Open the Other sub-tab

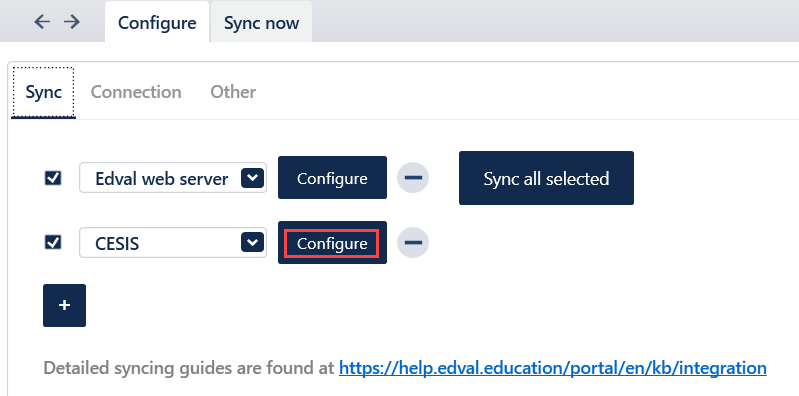[x=233, y=92]
